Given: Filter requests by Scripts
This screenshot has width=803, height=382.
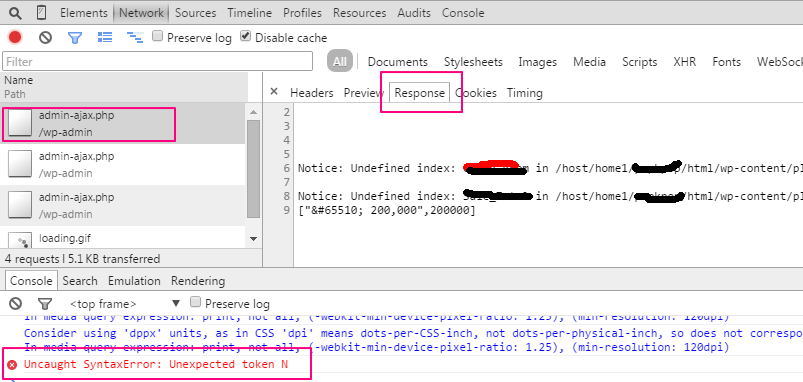Looking at the screenshot, I should [640, 62].
